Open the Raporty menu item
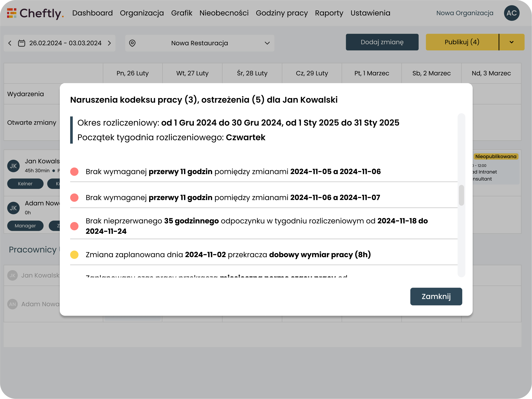Viewport: 532px width, 399px height. [x=329, y=13]
